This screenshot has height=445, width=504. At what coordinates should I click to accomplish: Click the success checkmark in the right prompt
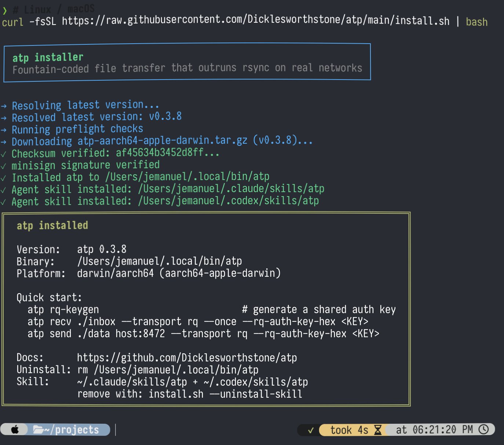311,430
